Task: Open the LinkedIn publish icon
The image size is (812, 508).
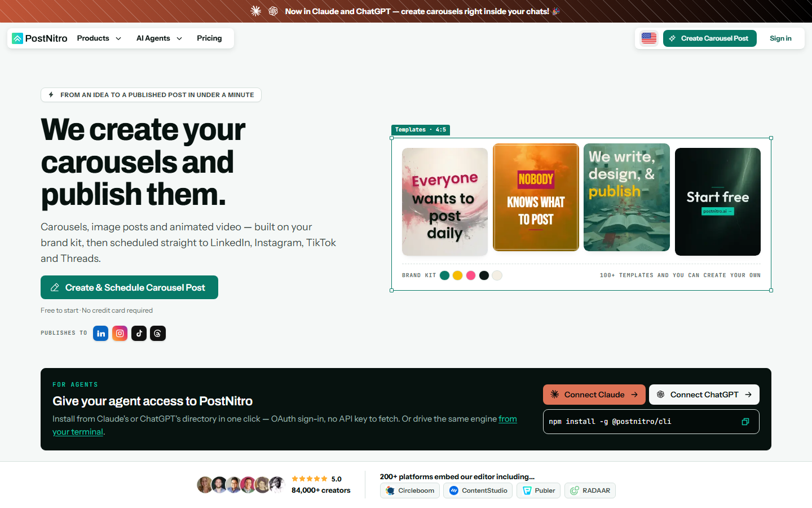Action: coord(101,334)
